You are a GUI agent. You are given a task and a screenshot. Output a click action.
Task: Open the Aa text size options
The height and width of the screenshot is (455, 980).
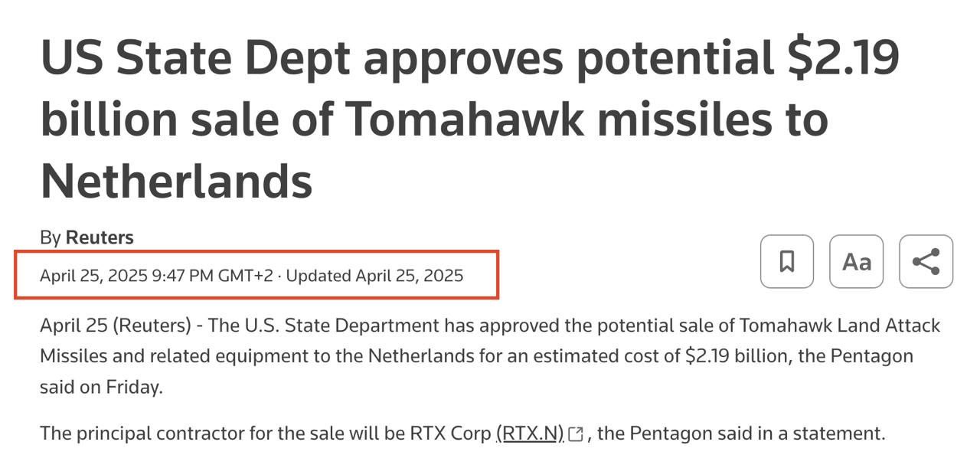(x=856, y=262)
